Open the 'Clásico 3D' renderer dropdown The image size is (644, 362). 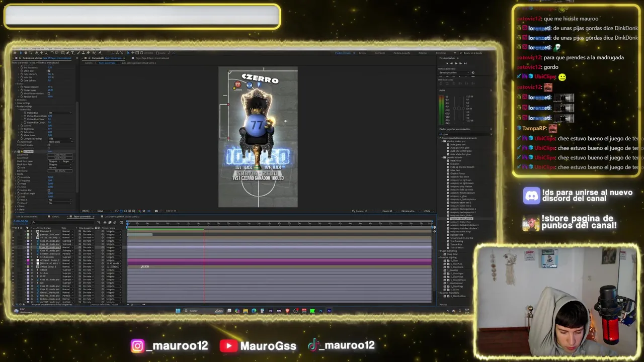pos(389,211)
